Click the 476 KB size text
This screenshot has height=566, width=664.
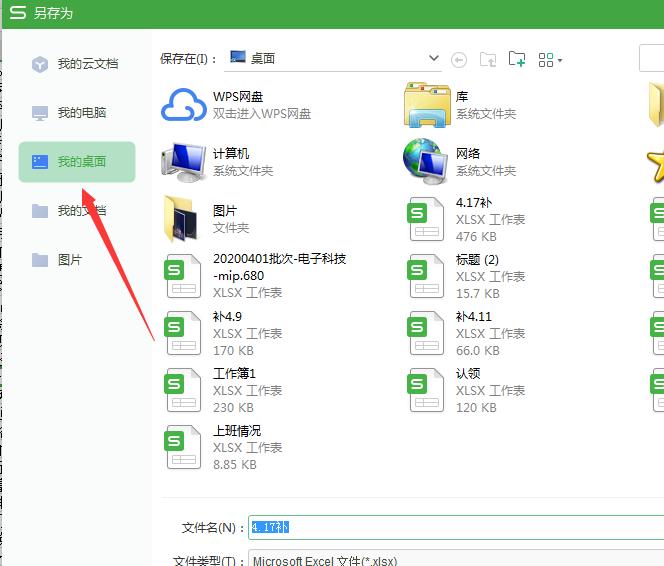click(476, 237)
